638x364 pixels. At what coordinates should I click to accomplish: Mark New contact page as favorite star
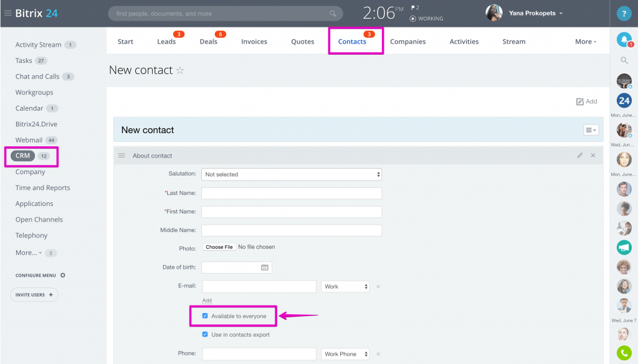click(x=180, y=70)
